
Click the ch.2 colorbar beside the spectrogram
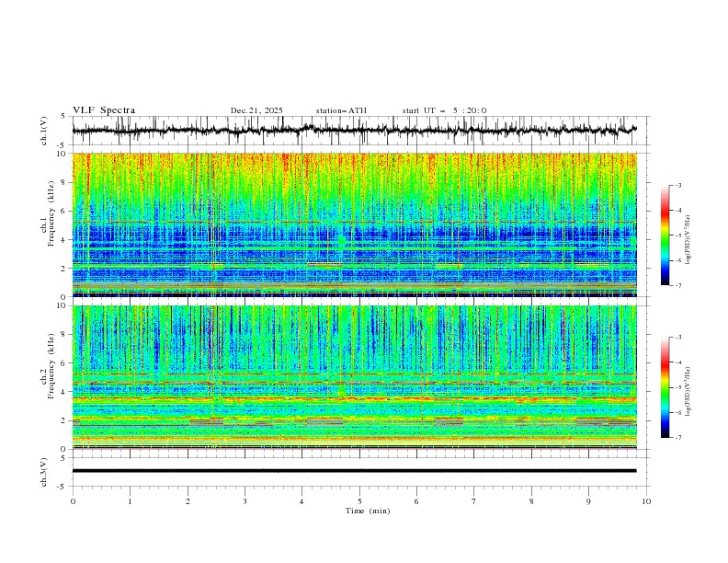[665, 387]
